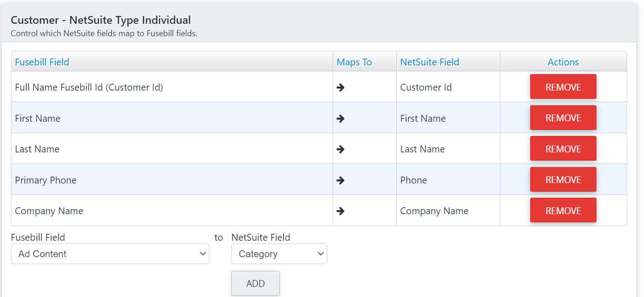The width and height of the screenshot is (644, 297).
Task: Click the arrow icon in the Company Name row
Action: [x=341, y=211]
